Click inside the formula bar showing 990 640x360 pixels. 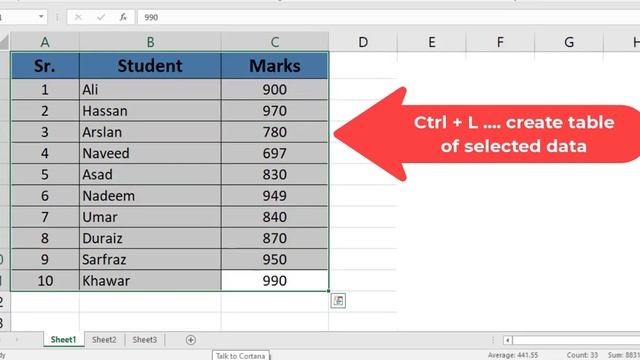point(388,17)
